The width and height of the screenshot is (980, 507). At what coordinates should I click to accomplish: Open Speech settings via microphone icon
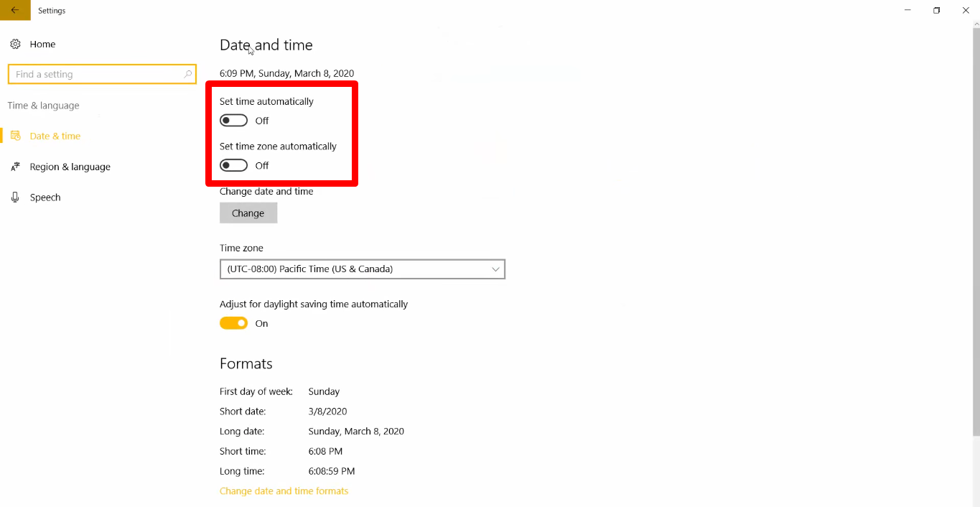tap(15, 197)
